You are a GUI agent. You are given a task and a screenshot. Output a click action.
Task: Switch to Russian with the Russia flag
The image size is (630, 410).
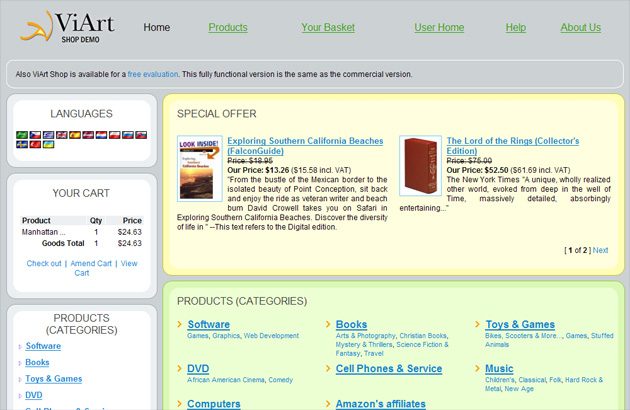128,135
